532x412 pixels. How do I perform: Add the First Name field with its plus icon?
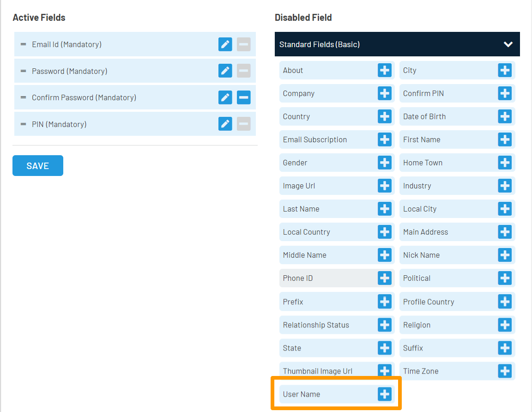(505, 139)
